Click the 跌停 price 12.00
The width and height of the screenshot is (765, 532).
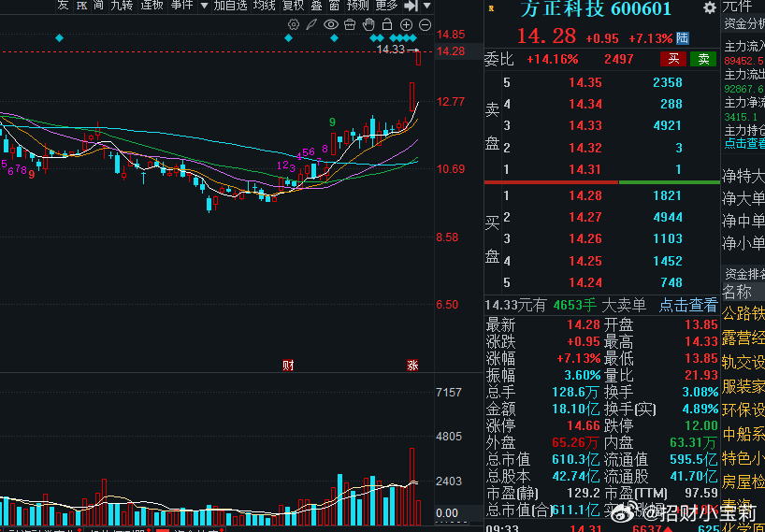point(701,425)
